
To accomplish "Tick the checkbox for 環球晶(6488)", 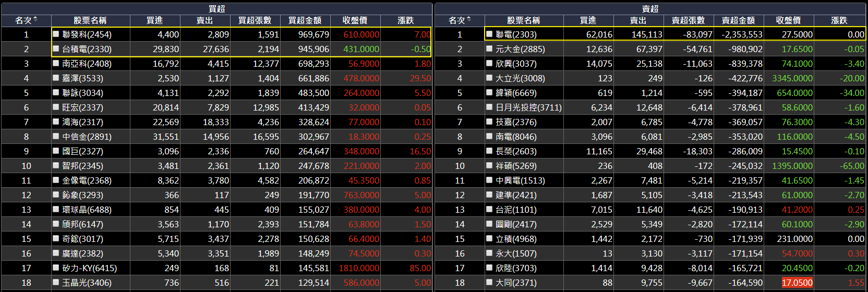I will pyautogui.click(x=56, y=209).
